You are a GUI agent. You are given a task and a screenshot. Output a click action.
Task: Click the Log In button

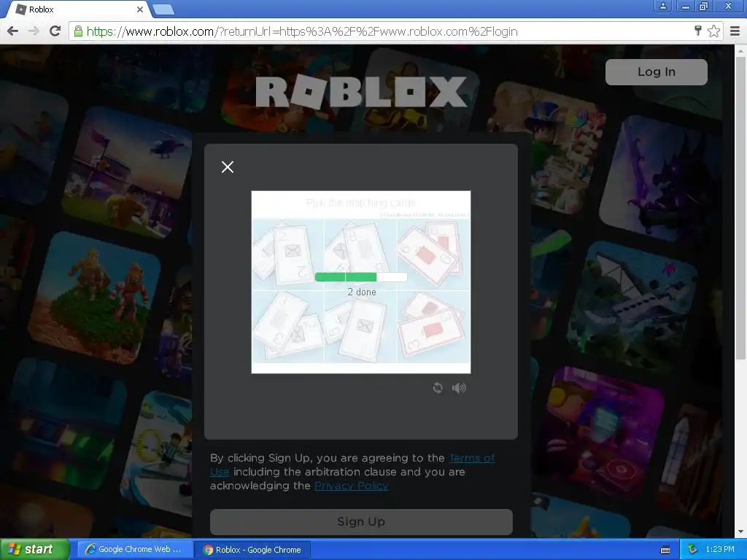tap(656, 72)
